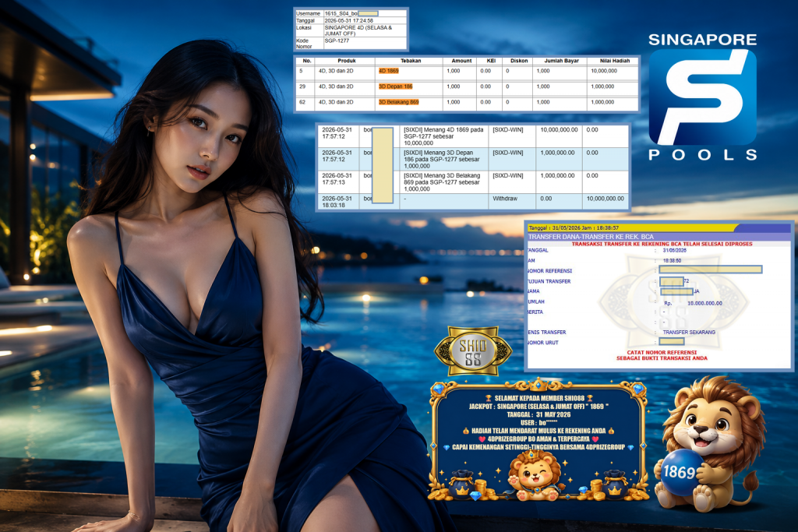The width and height of the screenshot is (798, 532).
Task: Click the left money bag in the banner
Action: pyautogui.click(x=461, y=484)
